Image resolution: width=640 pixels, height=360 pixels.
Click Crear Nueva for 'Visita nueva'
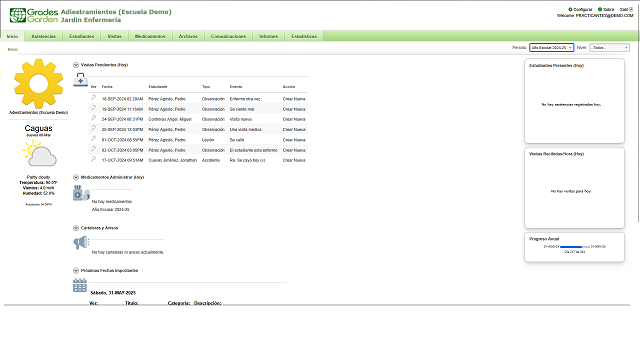[x=294, y=120]
